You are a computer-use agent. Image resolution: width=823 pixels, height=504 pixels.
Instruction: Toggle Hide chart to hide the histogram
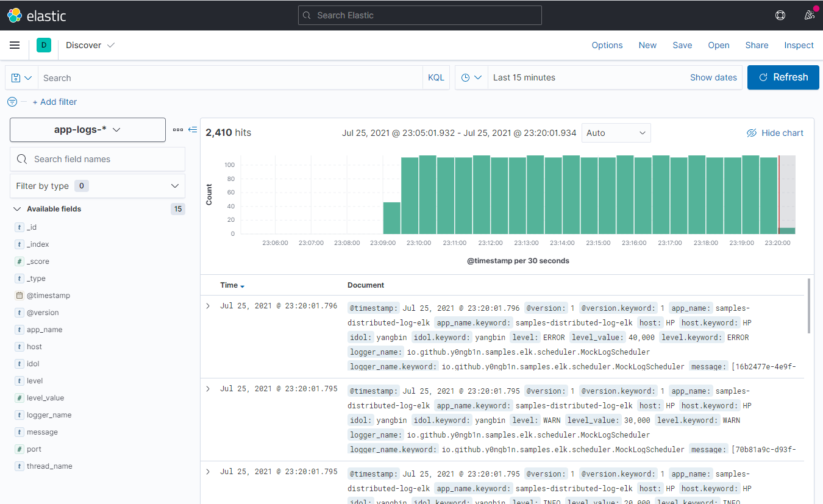coord(775,132)
